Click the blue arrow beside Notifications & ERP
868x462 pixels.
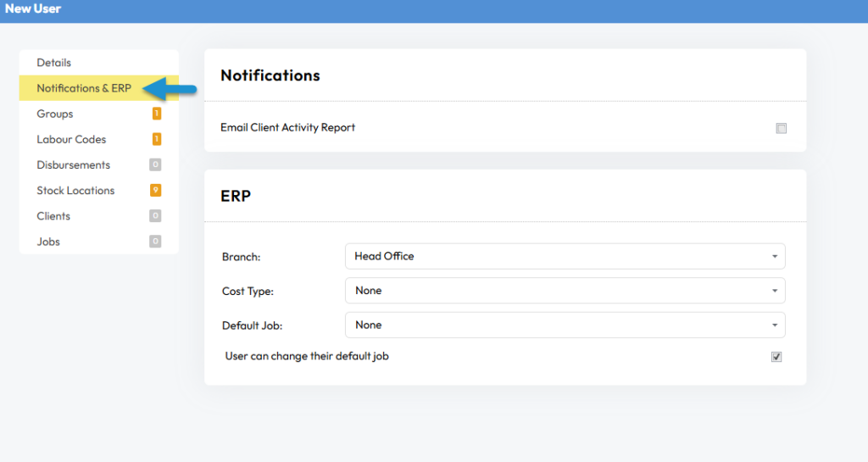[x=170, y=89]
